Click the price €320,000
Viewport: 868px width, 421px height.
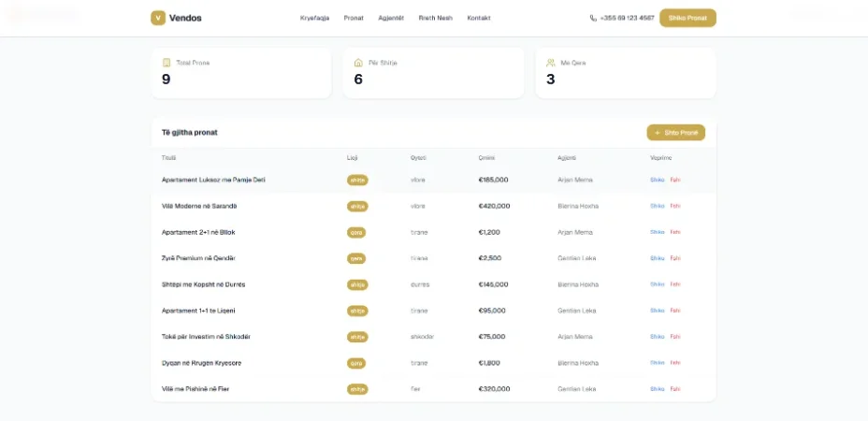[x=494, y=389]
